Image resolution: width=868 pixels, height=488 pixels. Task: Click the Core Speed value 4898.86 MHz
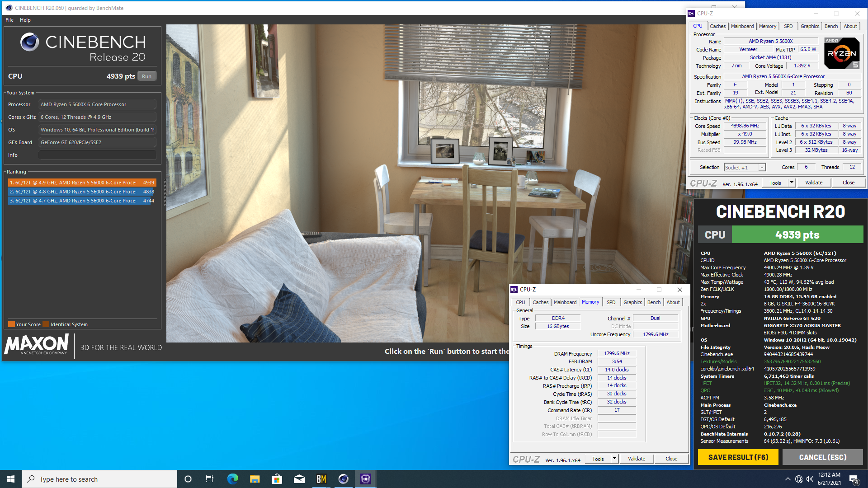(x=745, y=126)
